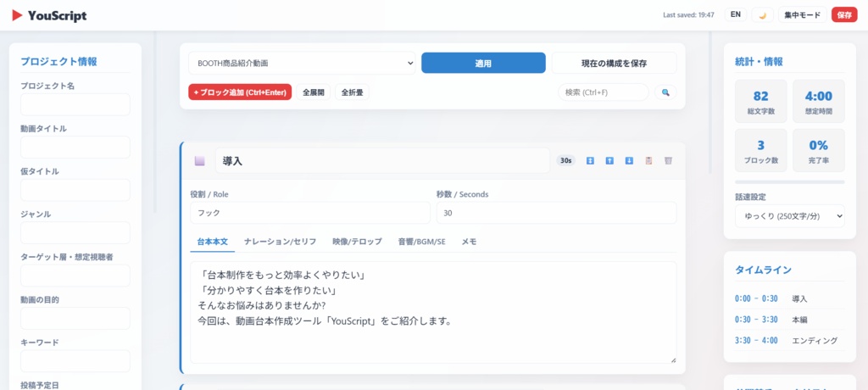Click inside the script body textarea
Viewport: 868px width, 390px height.
point(433,313)
